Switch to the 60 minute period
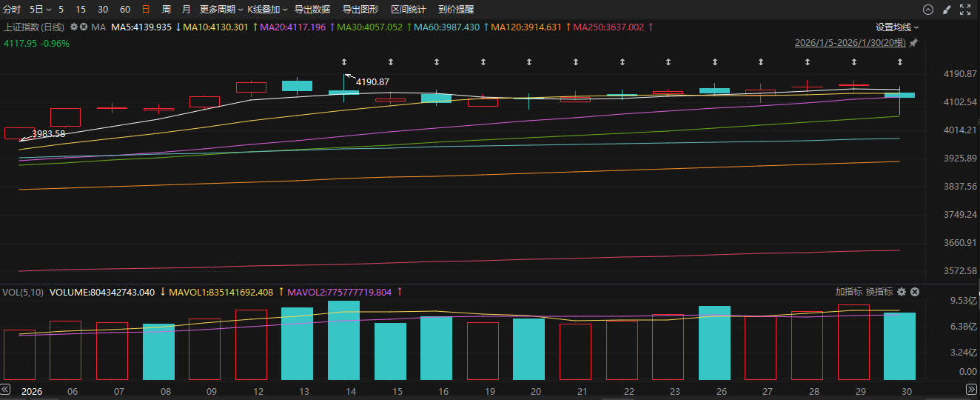Image resolution: width=980 pixels, height=400 pixels. (x=124, y=10)
